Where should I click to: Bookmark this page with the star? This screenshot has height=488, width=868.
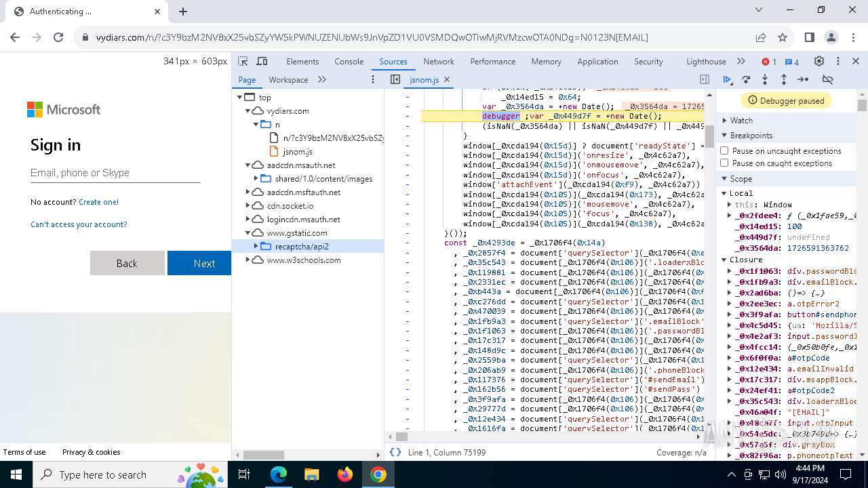coord(783,37)
